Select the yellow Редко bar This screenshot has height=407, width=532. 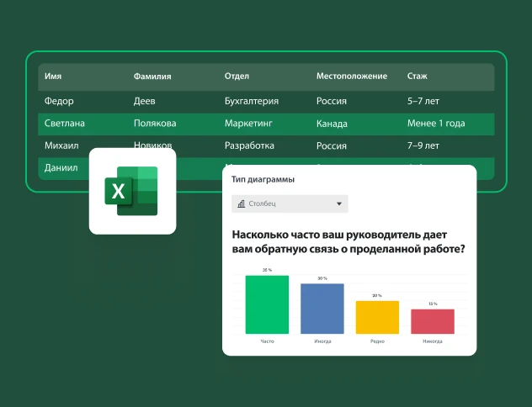pos(377,317)
